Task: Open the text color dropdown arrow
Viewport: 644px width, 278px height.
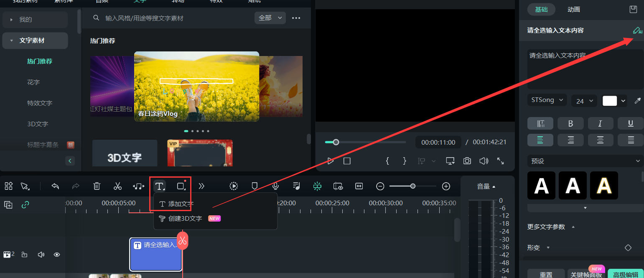Action: pos(624,101)
